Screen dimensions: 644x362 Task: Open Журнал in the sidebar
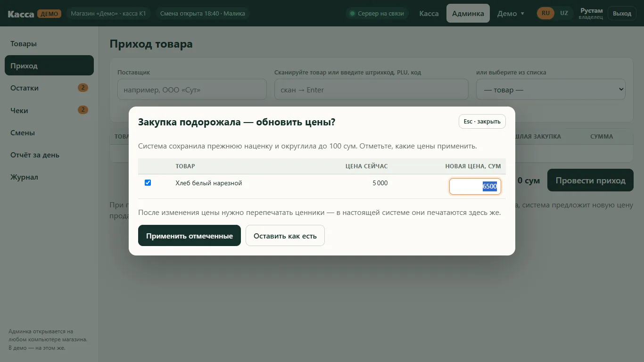click(49, 177)
